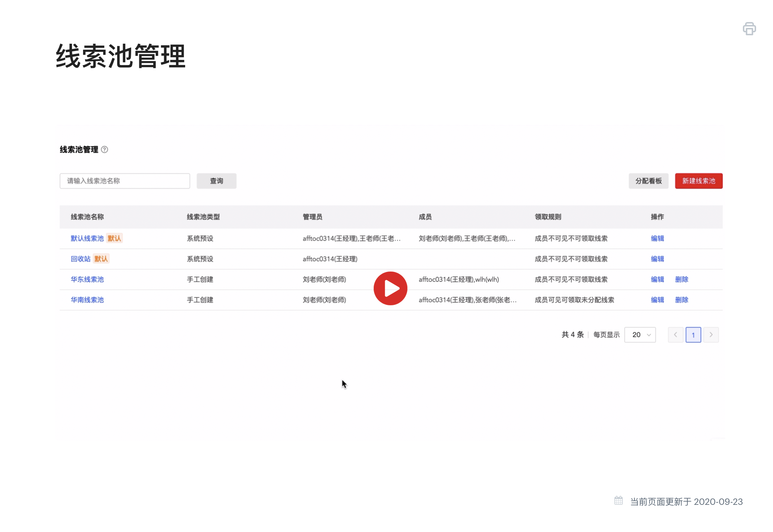Viewport: 773px width, 532px height.
Task: Click the red 新建线索池 button
Action: click(x=698, y=181)
